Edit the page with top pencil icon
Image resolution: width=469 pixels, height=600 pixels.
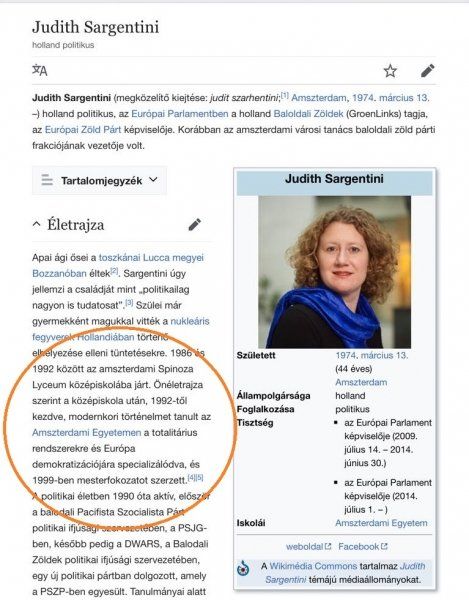point(427,70)
